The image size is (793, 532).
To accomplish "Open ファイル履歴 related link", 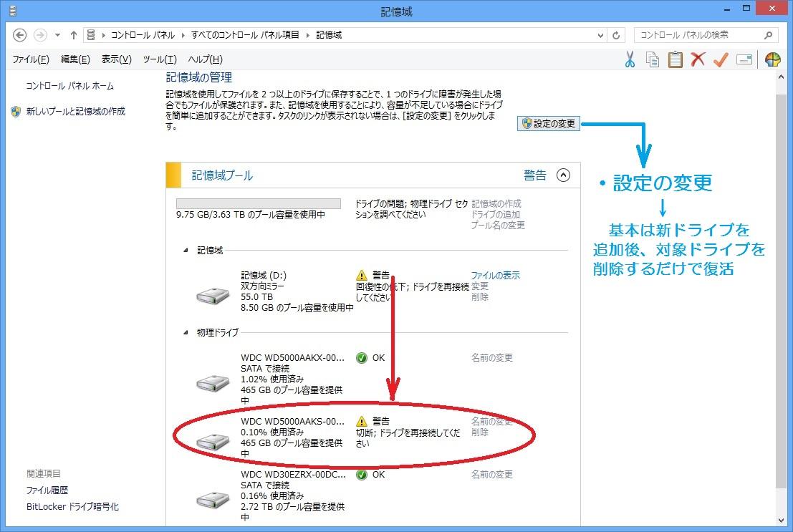I will [x=47, y=490].
